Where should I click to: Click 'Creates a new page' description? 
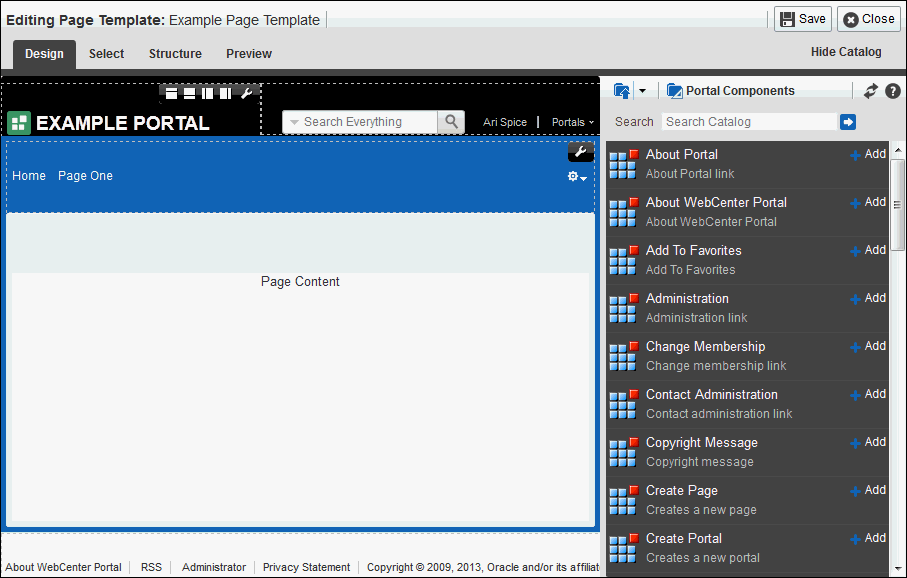[x=701, y=510]
